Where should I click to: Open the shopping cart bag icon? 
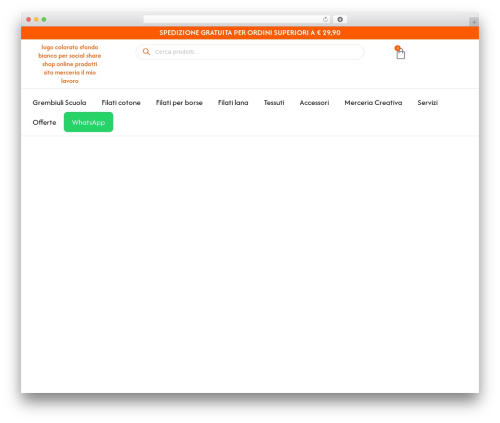click(400, 53)
